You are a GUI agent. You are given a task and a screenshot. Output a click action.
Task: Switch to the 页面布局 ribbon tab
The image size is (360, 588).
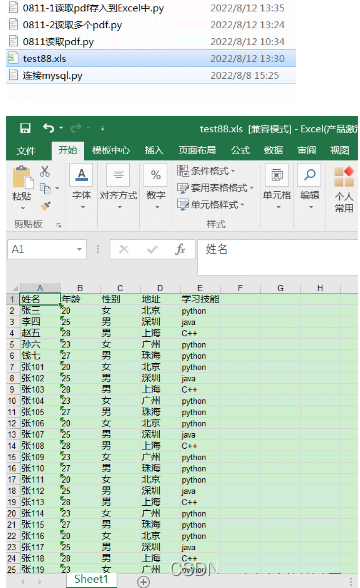(197, 150)
